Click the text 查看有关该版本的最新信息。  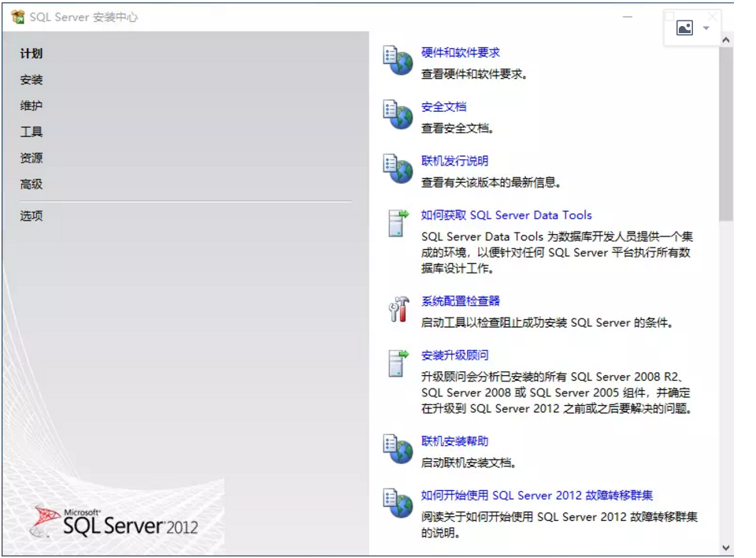click(491, 183)
